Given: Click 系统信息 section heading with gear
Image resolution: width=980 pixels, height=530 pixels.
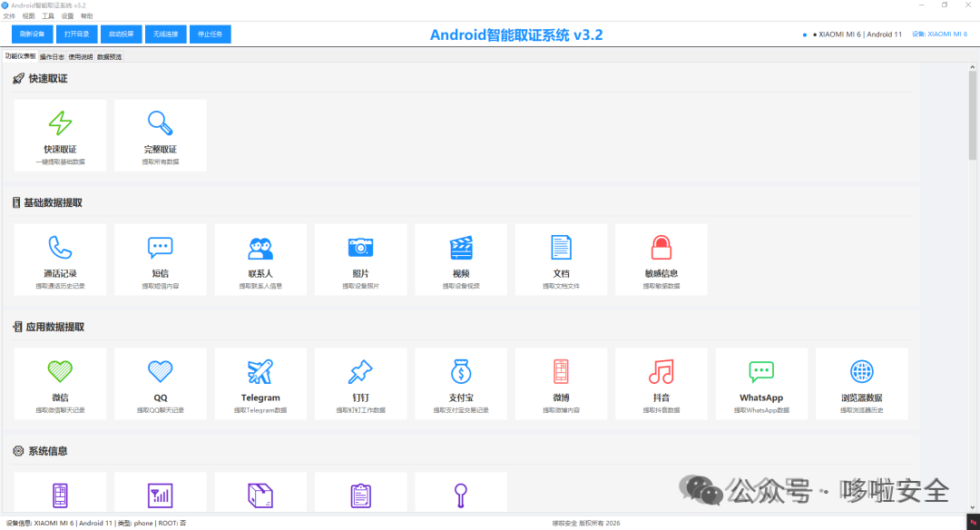Looking at the screenshot, I should (x=40, y=451).
